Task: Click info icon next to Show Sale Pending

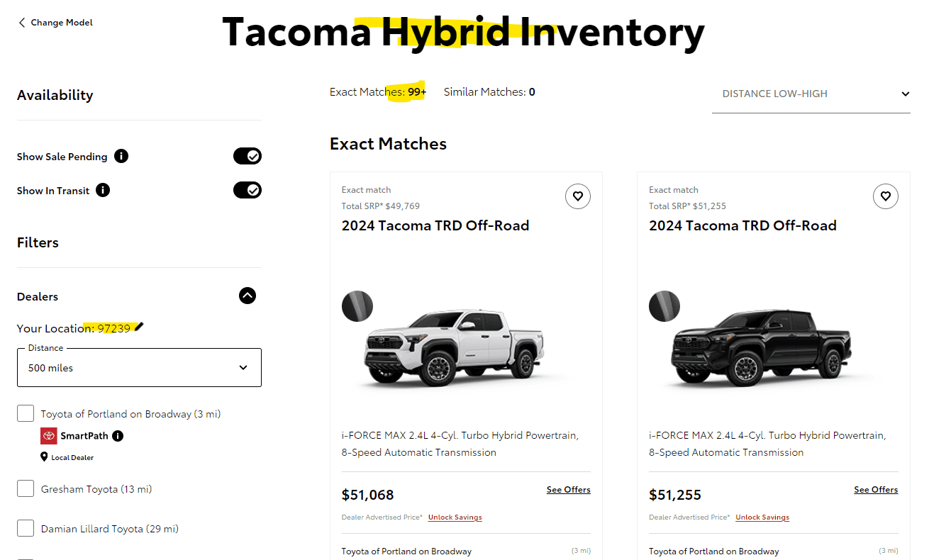Action: tap(121, 157)
